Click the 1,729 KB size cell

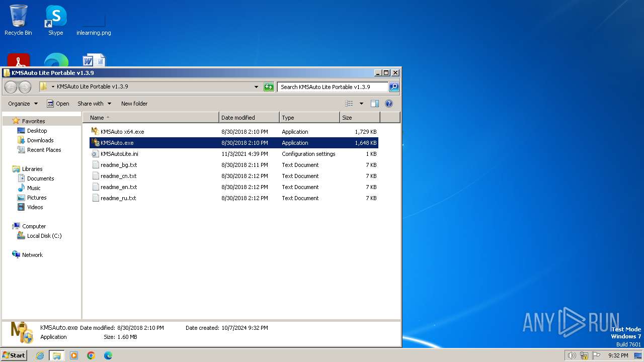point(365,132)
